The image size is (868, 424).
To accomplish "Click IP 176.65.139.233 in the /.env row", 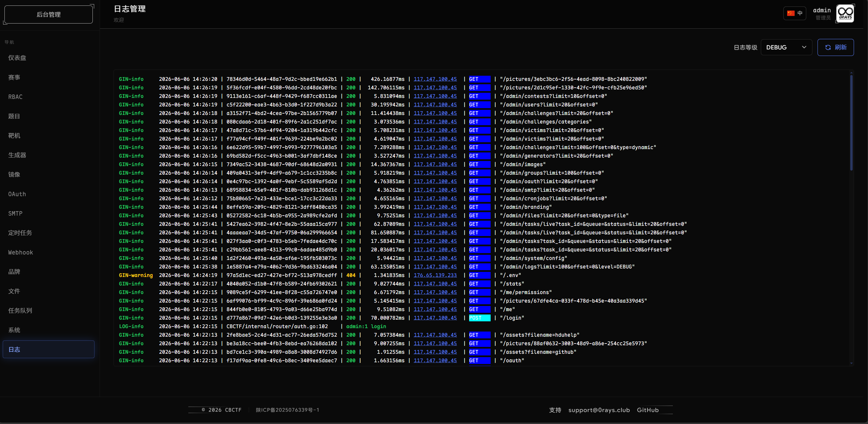I will pyautogui.click(x=435, y=275).
